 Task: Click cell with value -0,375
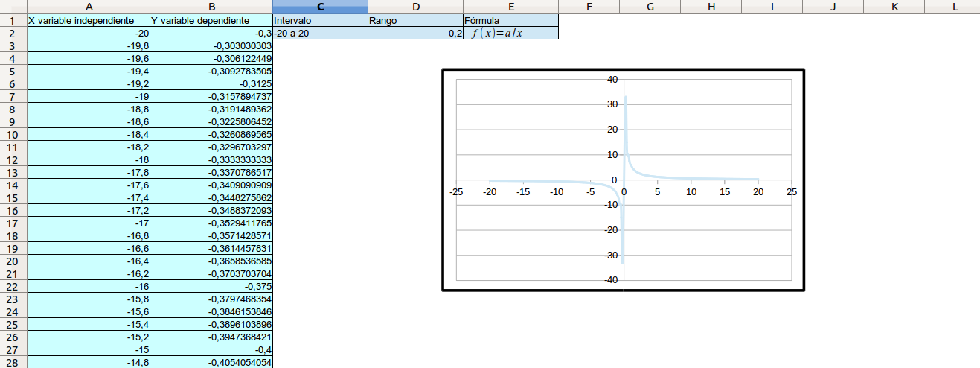[x=212, y=286]
